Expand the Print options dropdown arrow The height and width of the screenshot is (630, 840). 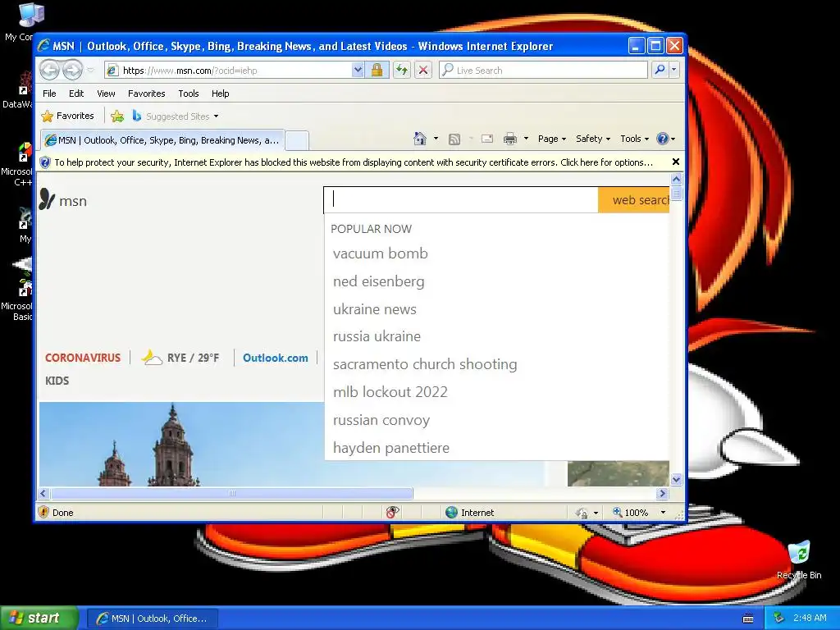526,139
